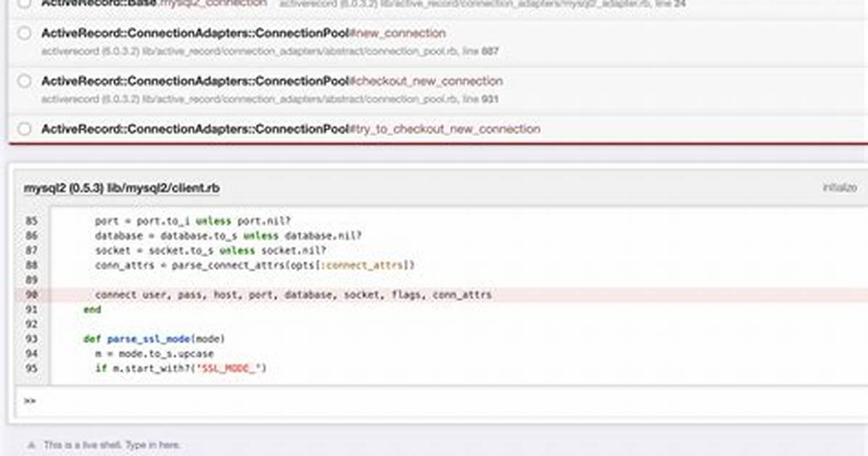Click line number 85 in gutter
Screen dimensions: 868x456
[x=31, y=221]
